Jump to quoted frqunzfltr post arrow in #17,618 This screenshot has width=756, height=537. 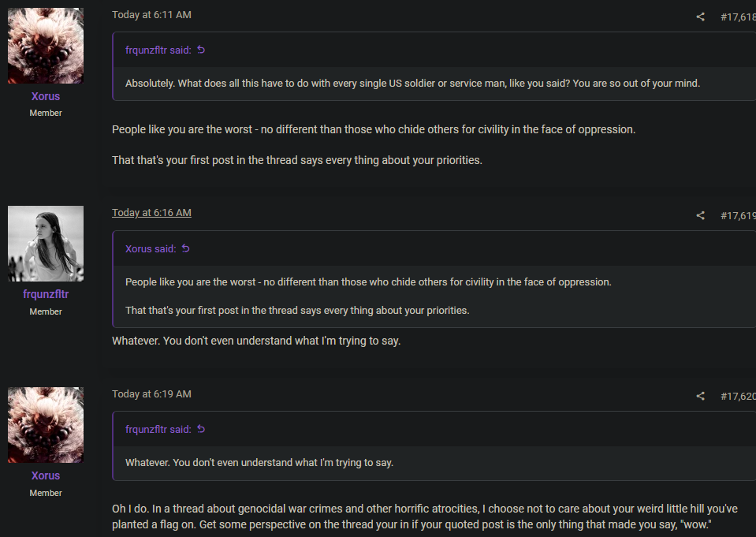[x=201, y=50]
